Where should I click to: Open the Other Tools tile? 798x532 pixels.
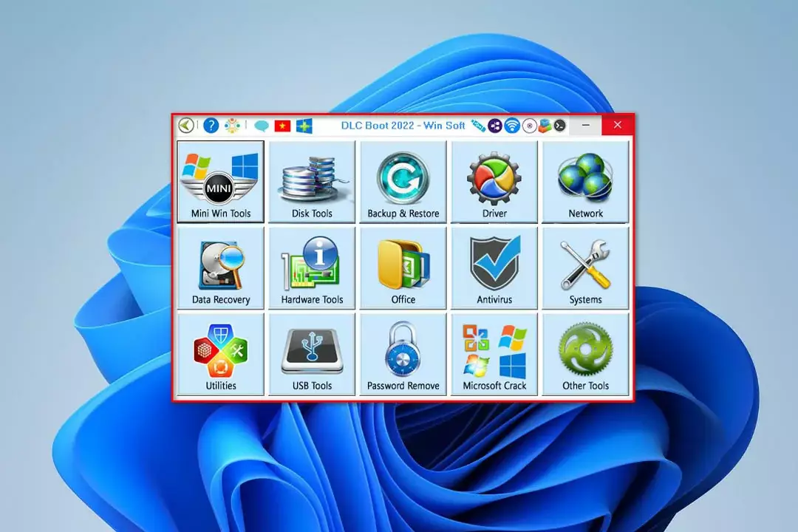pos(585,354)
